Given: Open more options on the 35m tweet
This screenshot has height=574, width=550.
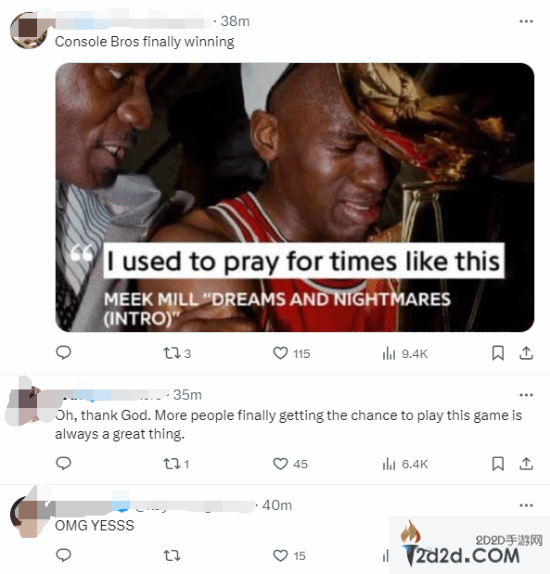Looking at the screenshot, I should click(526, 395).
